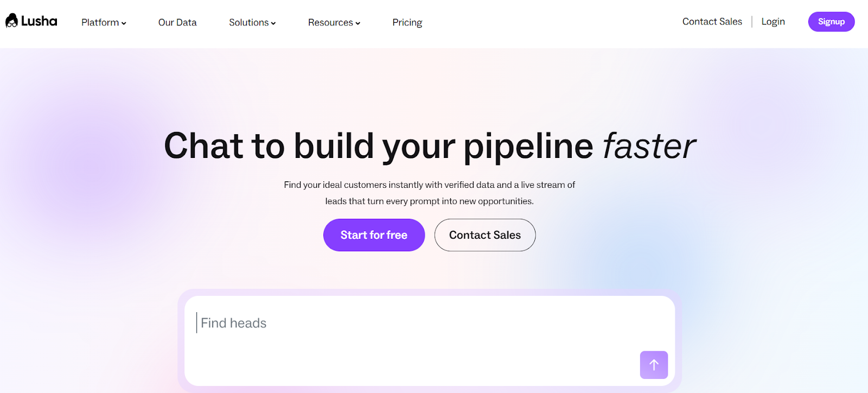Click the chevron next to Platform
868x393 pixels.
coord(124,23)
